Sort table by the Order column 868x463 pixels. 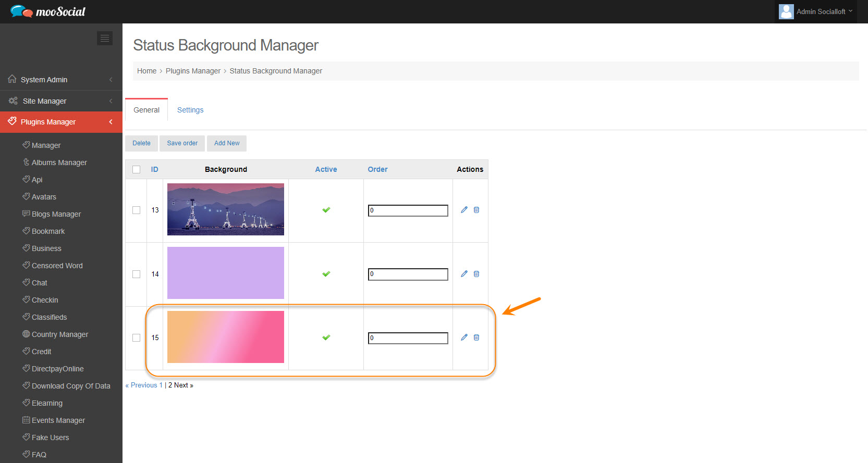coord(377,169)
